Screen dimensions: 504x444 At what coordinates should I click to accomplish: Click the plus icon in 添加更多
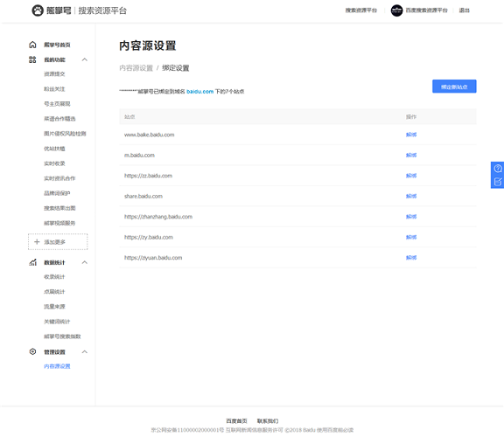point(37,242)
